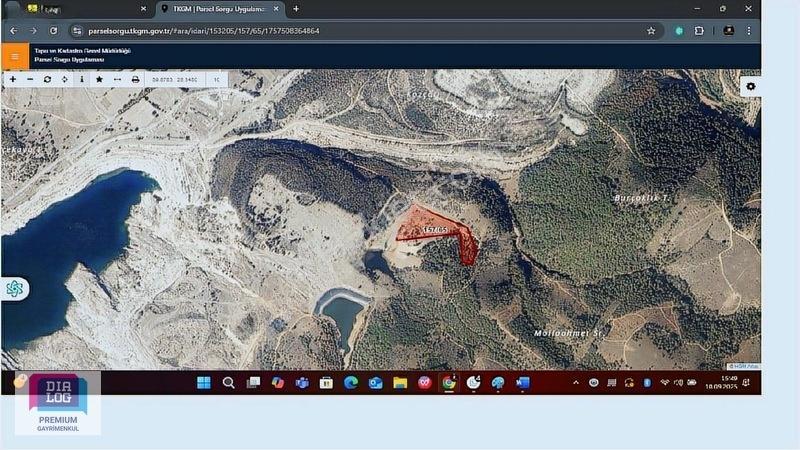Click the Mollaahmet Sr. map label
Screen dimensions: 800x450
568,333
